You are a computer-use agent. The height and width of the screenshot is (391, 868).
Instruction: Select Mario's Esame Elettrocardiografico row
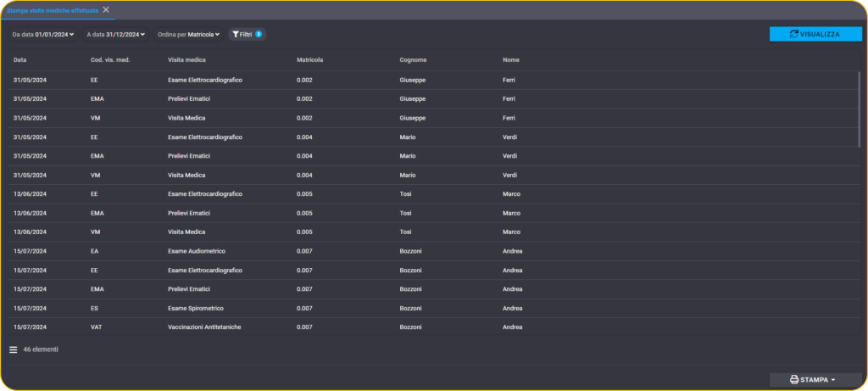(433, 137)
